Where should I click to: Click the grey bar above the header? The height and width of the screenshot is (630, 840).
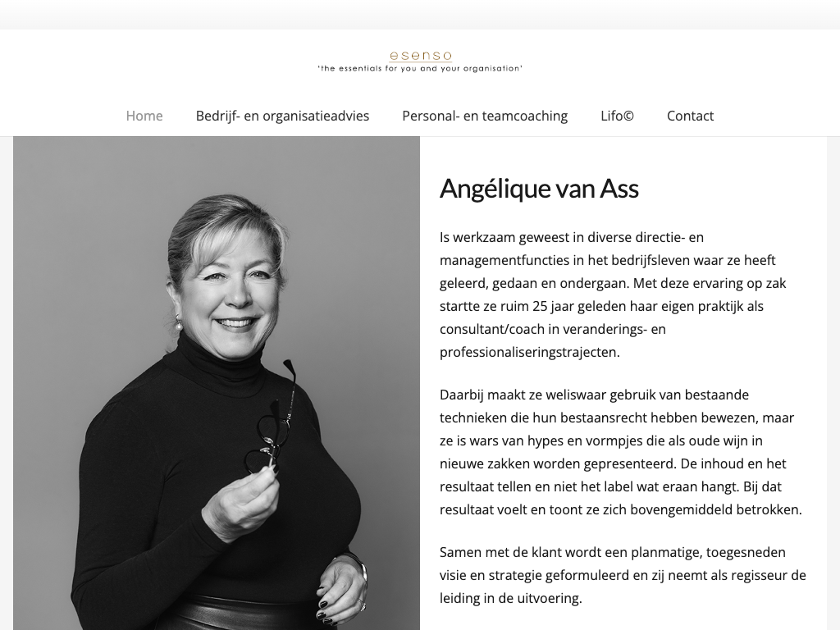420,15
